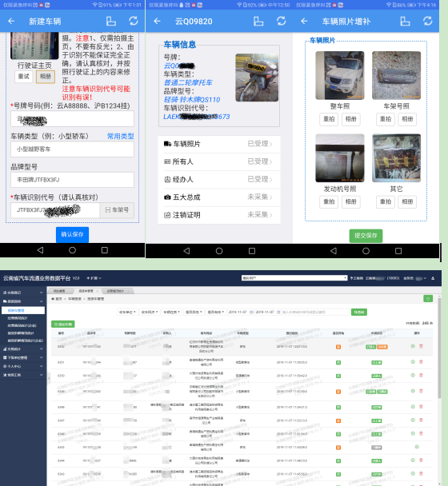This screenshot has height=486, width=448.
Task: Click green 添加车辆 button
Action: tap(63, 325)
